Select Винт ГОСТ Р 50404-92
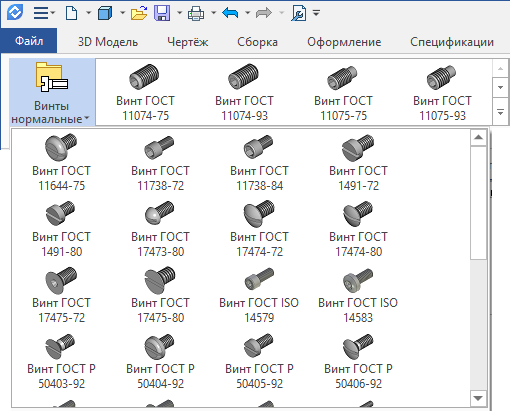 [x=160, y=361]
